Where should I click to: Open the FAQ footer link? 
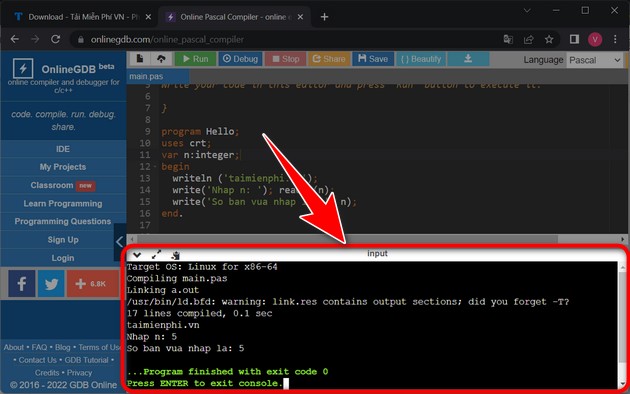coord(39,347)
